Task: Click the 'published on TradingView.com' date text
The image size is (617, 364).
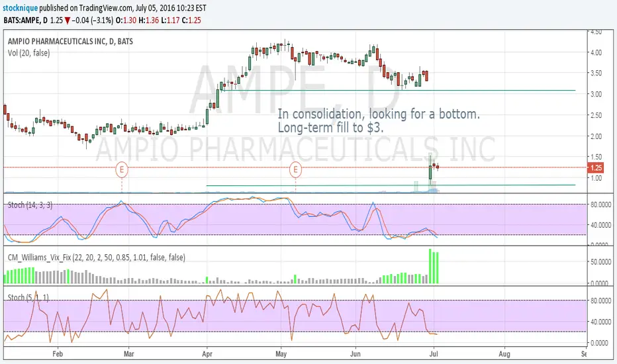Action: point(122,7)
